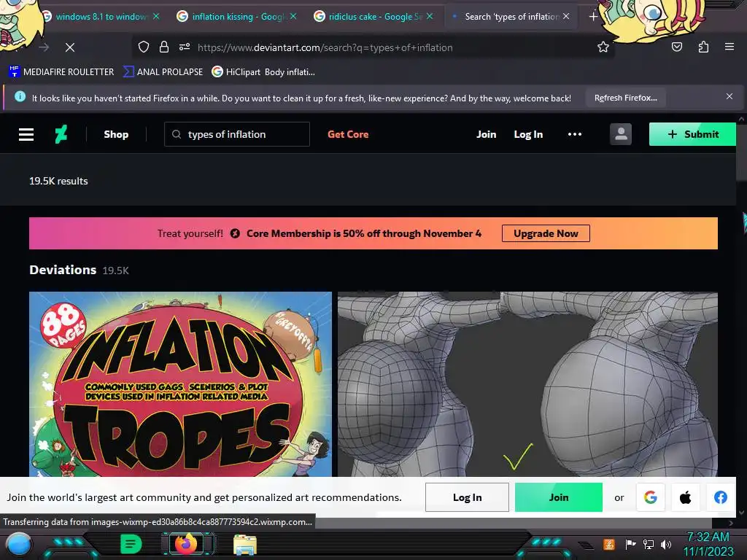Viewport: 747px width, 560px height.
Task: Click the green Submit button
Action: click(692, 134)
